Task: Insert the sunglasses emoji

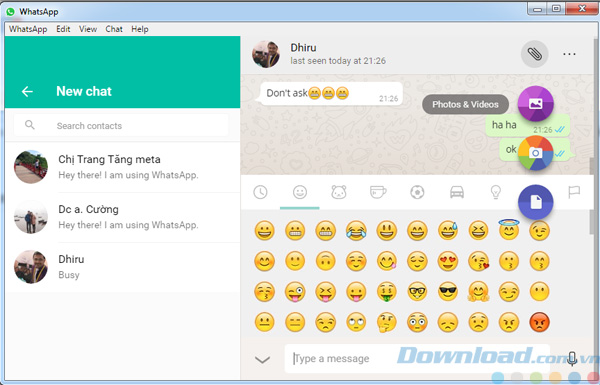Action: pyautogui.click(x=448, y=292)
